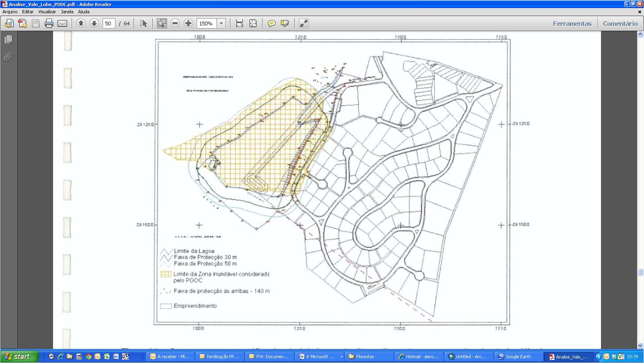Click the zoom in plus button
The image size is (644, 363).
click(x=188, y=23)
